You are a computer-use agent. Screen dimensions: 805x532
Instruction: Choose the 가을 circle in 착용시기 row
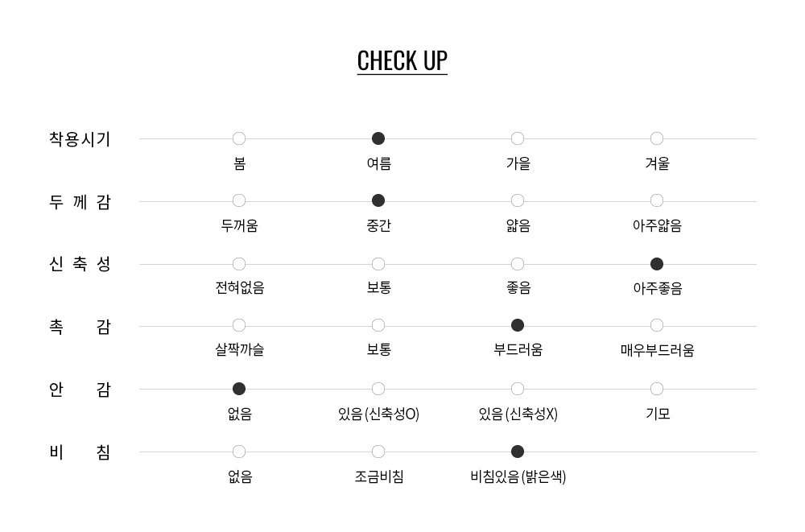[518, 138]
